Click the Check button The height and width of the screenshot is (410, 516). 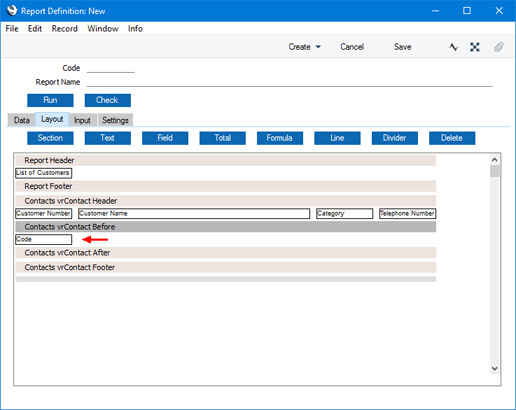[108, 100]
